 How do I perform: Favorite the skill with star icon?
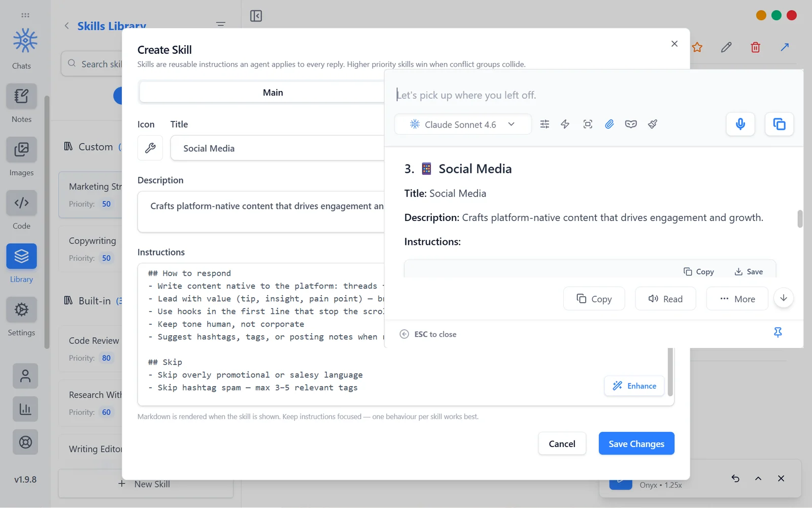click(x=697, y=47)
